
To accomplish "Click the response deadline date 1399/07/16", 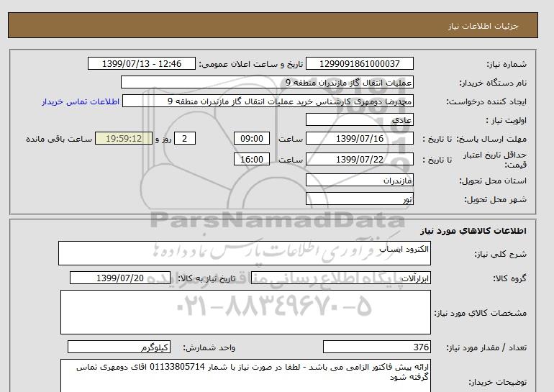I will point(359,138).
